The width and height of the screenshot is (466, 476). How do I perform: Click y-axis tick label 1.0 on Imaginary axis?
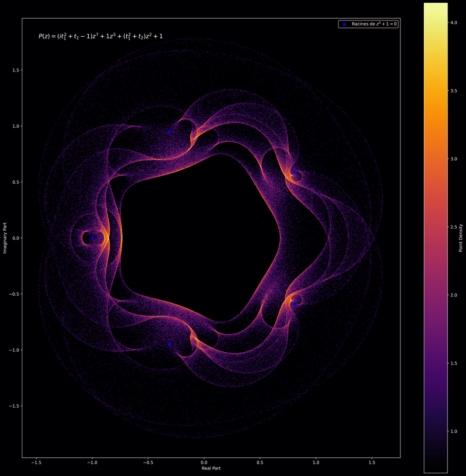pos(15,126)
